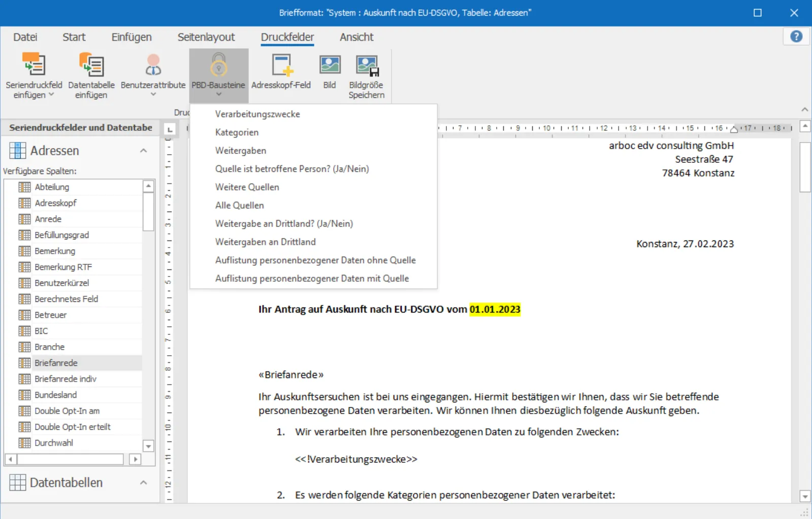Open the Benutzerattribute icon
The image size is (812, 519).
153,64
